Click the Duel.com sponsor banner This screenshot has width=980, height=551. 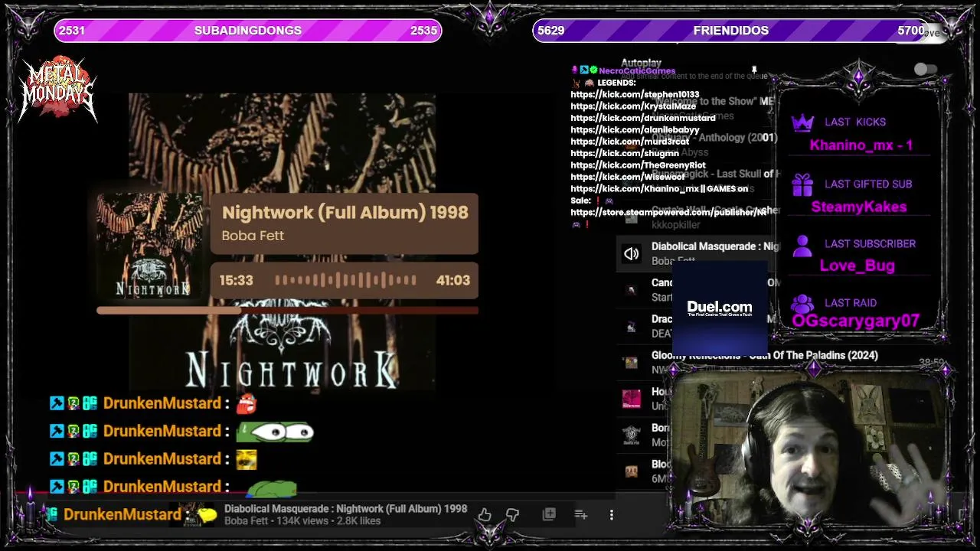click(x=720, y=308)
